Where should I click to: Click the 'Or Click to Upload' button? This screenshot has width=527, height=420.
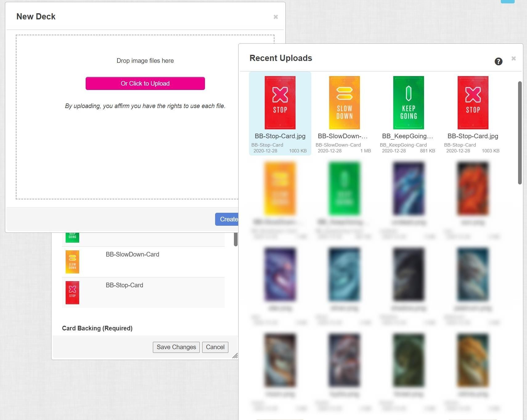coord(145,83)
